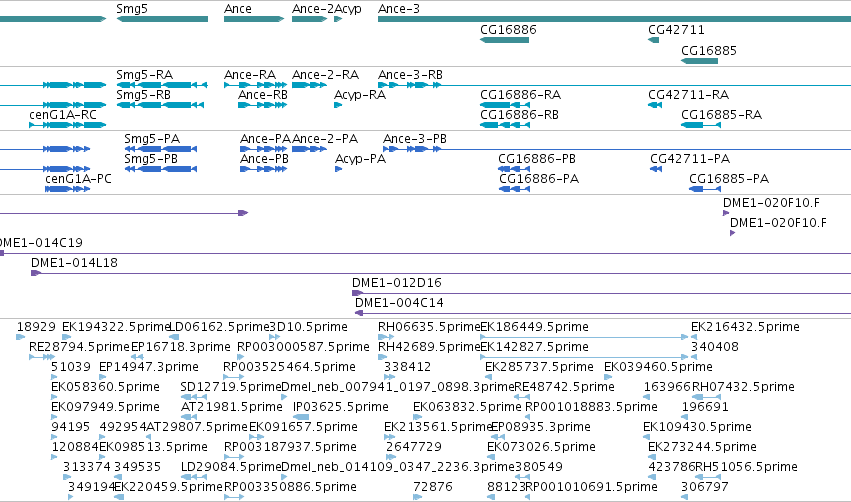Select the Smg5 gene label

(132, 9)
